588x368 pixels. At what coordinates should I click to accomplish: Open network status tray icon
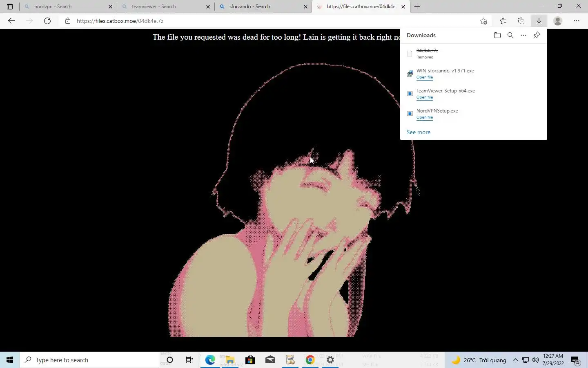click(x=526, y=360)
